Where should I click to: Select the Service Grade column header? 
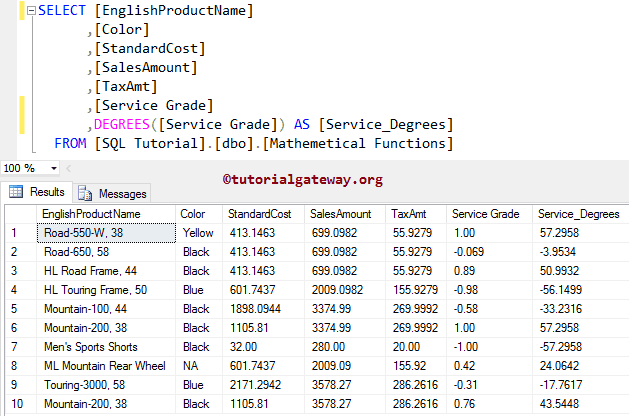point(489,214)
